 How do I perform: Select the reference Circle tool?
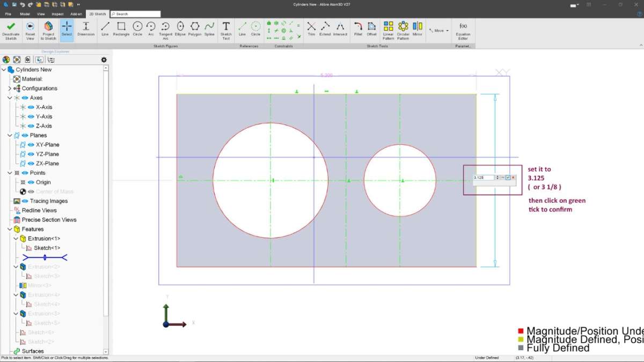coord(255,29)
